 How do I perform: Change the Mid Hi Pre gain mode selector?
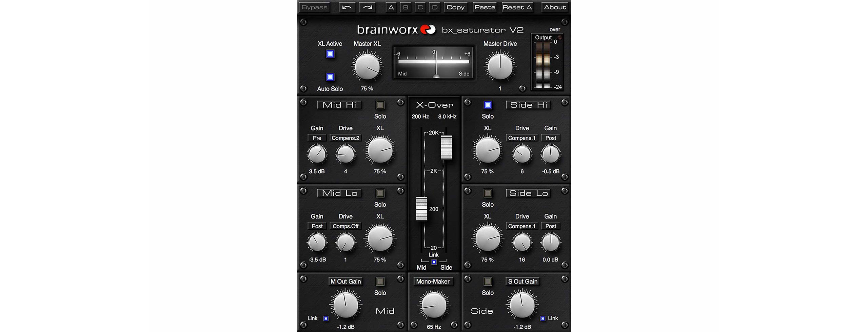(x=317, y=138)
